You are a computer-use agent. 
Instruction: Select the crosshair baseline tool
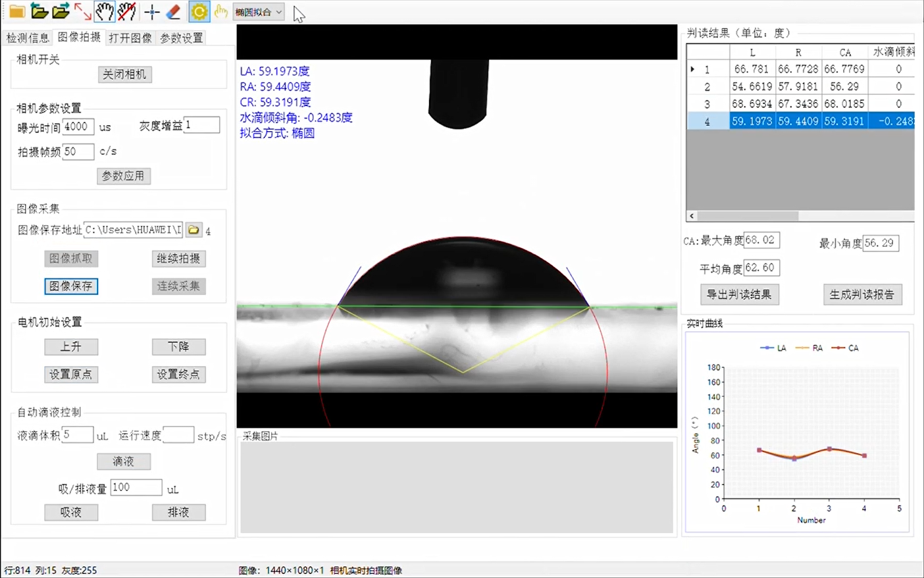(x=151, y=11)
